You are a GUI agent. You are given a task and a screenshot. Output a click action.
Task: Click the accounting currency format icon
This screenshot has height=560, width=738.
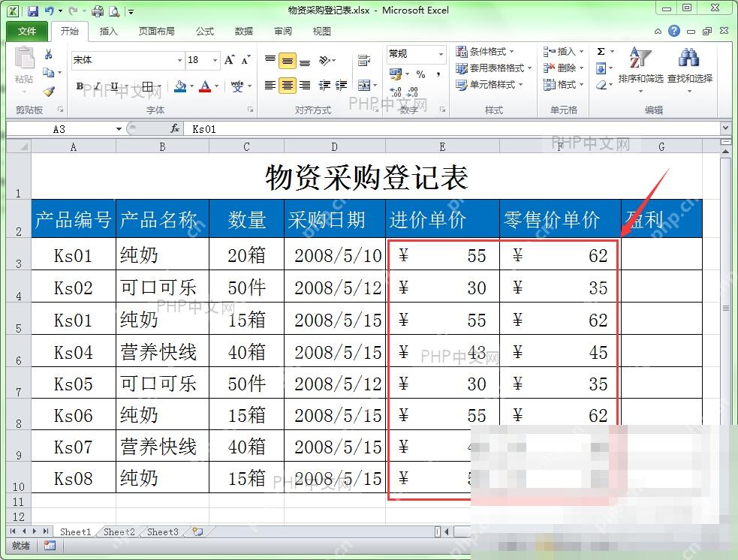[396, 74]
